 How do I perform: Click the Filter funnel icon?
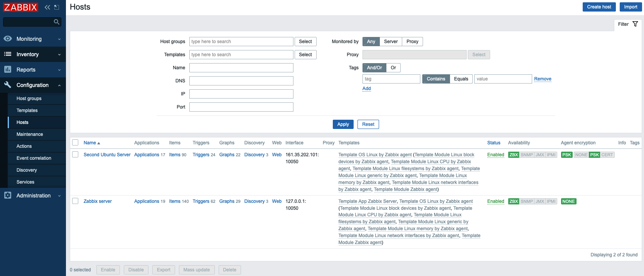tap(635, 24)
